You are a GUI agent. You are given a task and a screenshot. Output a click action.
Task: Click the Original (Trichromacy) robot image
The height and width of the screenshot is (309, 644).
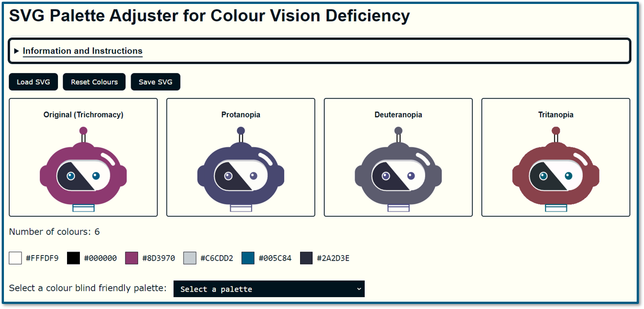pyautogui.click(x=83, y=169)
